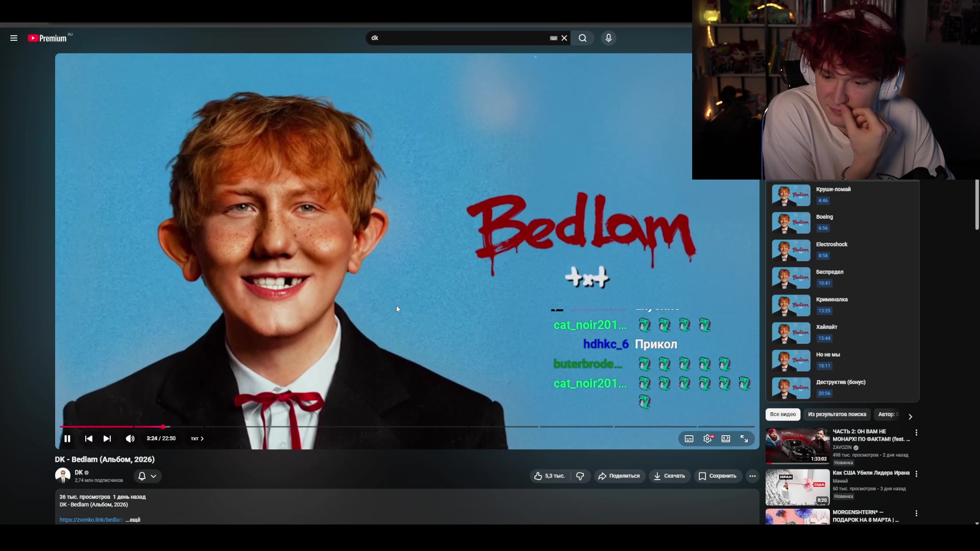This screenshot has width=980, height=551.
Task: Pause the playing video
Action: click(x=67, y=439)
